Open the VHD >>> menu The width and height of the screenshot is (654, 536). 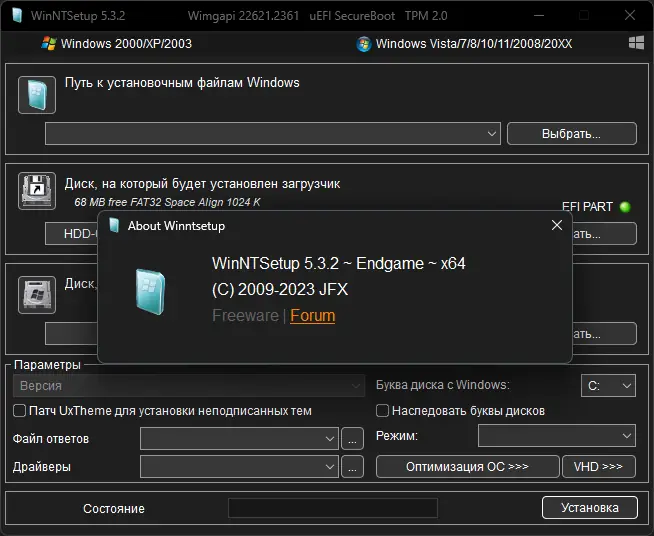tap(599, 466)
